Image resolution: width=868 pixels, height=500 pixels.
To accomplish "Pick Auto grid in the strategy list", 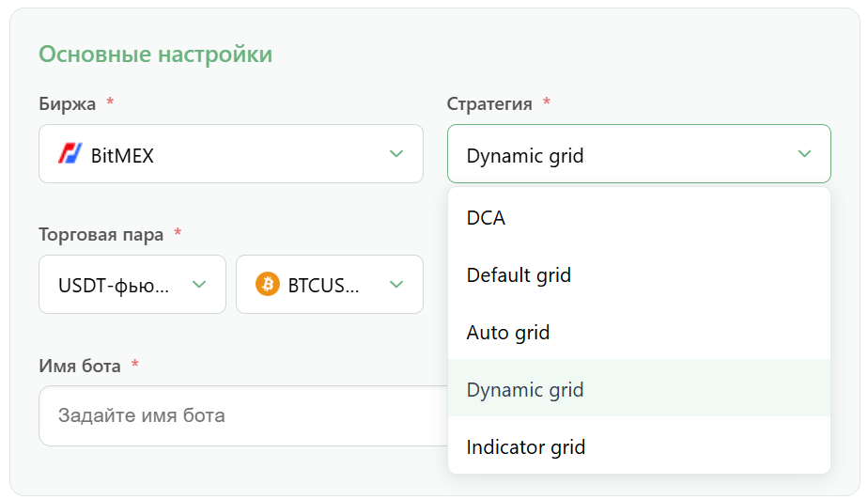I will click(x=639, y=333).
